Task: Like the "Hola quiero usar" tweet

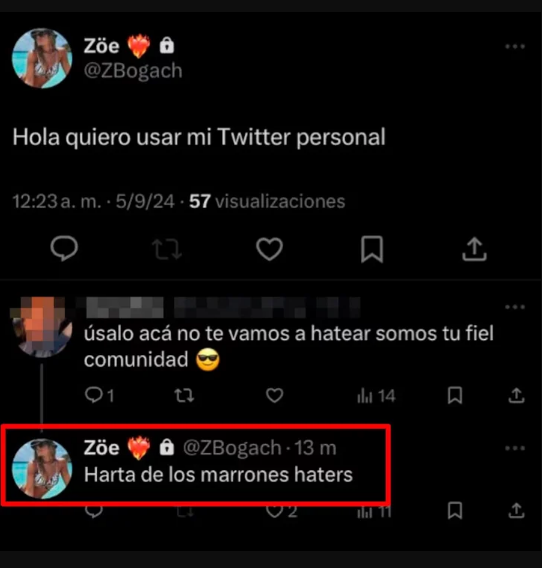Action: [269, 249]
